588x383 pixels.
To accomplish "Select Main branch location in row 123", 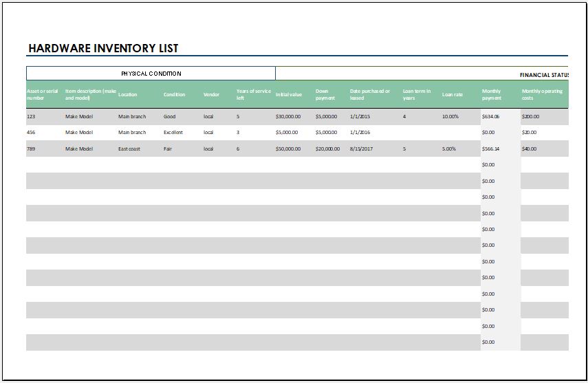I will pos(132,117).
